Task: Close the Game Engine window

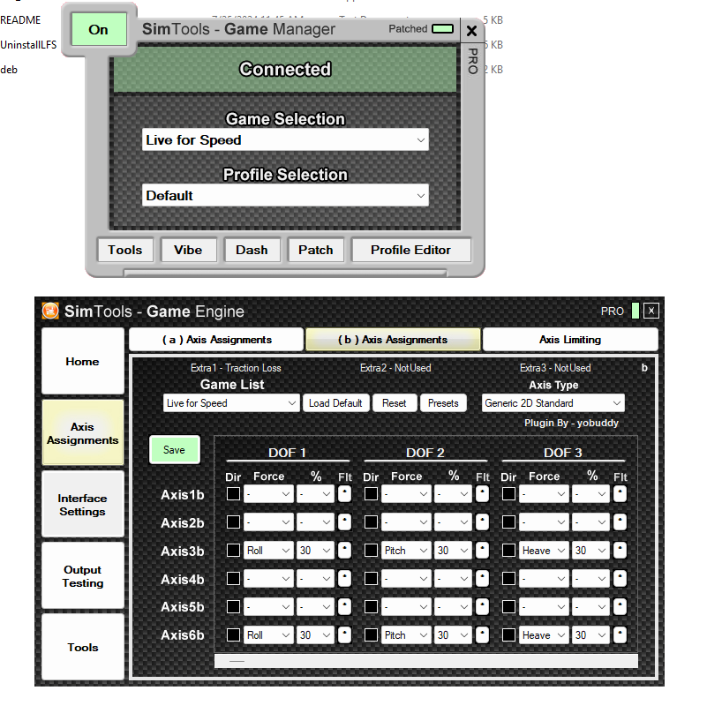Action: click(651, 311)
